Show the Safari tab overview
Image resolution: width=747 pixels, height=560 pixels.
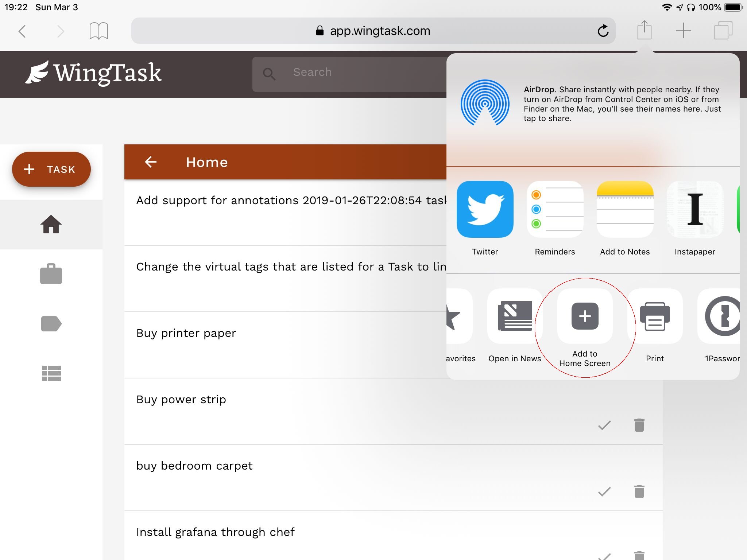[723, 31]
